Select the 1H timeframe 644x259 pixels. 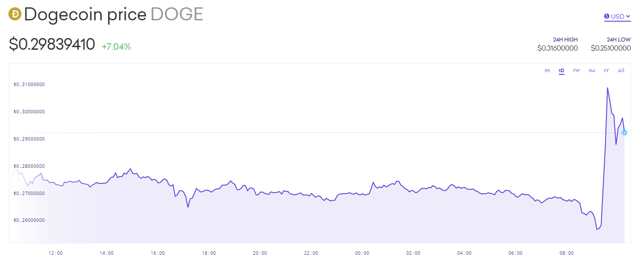coord(547,70)
